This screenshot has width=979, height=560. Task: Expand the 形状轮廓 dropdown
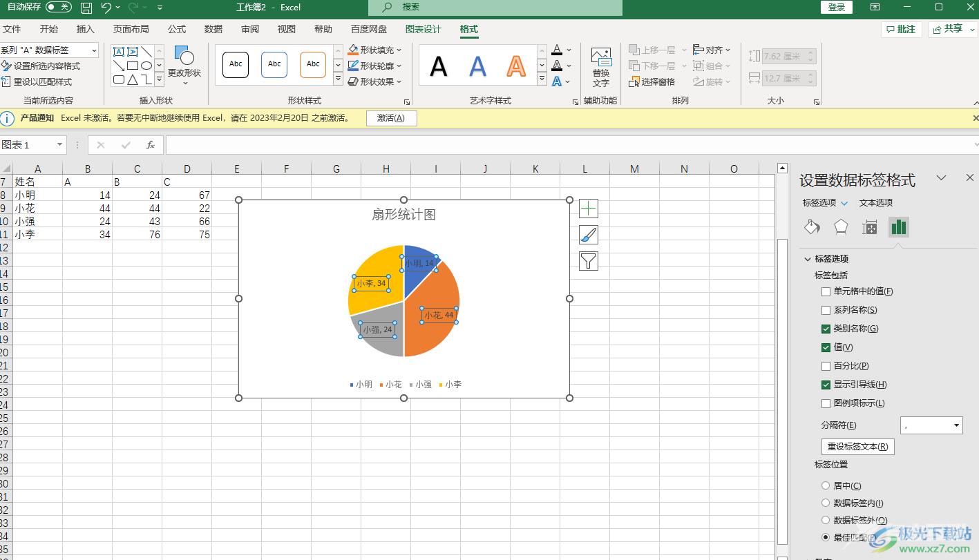coord(399,66)
